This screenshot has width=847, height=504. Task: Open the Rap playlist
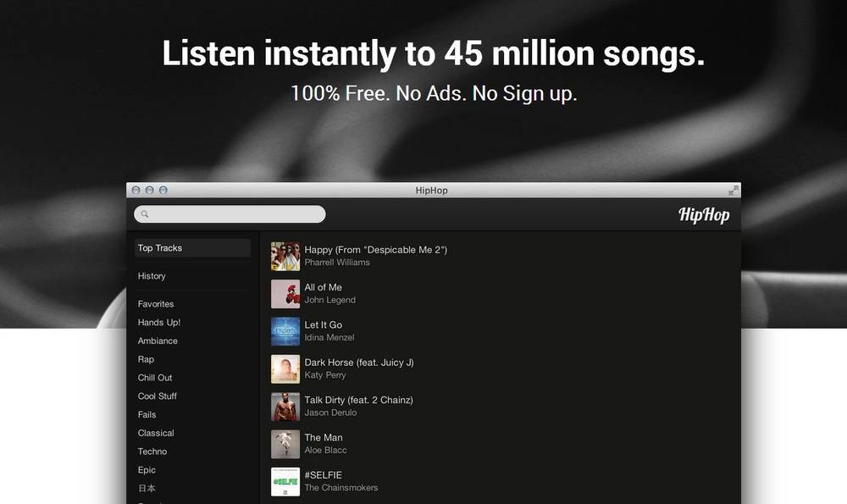tap(146, 359)
